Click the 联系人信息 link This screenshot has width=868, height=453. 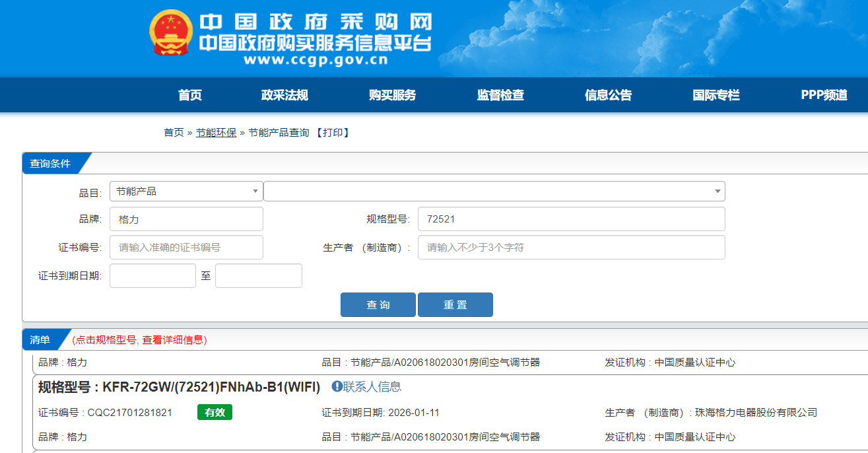pos(372,387)
